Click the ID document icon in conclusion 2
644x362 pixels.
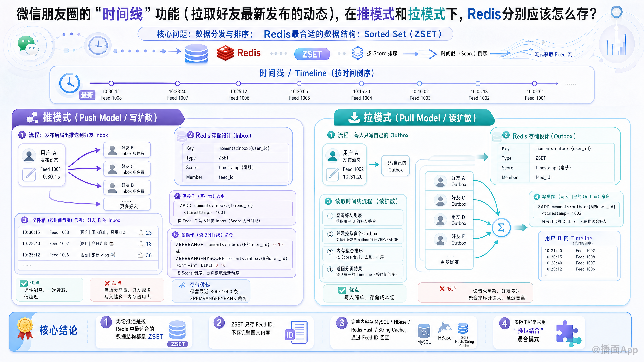(296, 332)
